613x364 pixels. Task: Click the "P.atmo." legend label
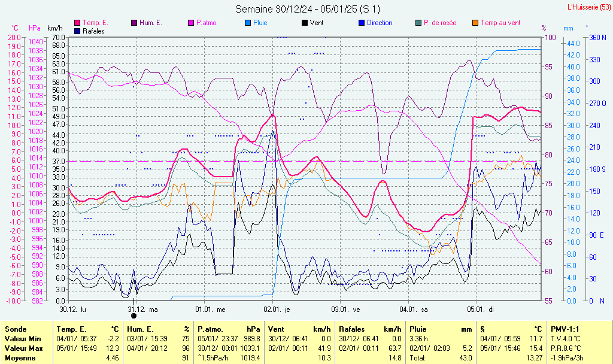tap(207, 23)
